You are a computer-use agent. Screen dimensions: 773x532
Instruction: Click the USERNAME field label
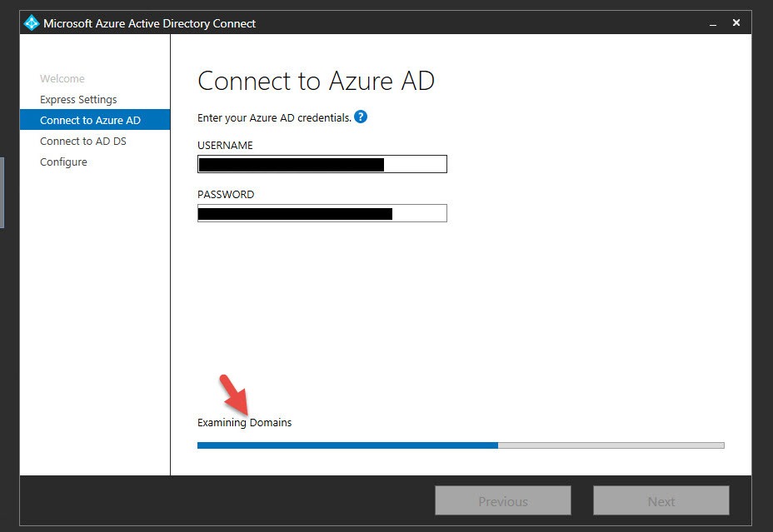pyautogui.click(x=225, y=146)
